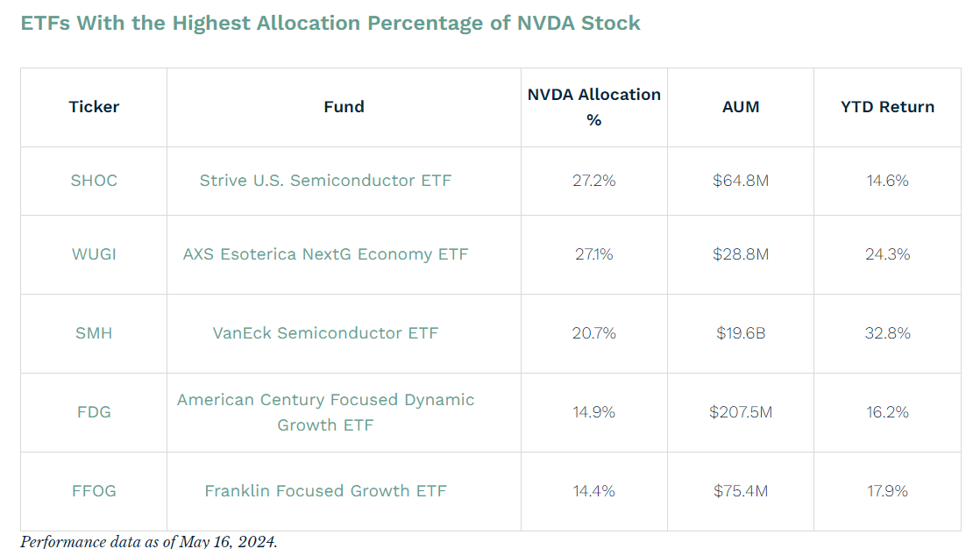This screenshot has height=549, width=980.
Task: Click the 27.2% NVDA allocation cell
Action: tap(593, 181)
